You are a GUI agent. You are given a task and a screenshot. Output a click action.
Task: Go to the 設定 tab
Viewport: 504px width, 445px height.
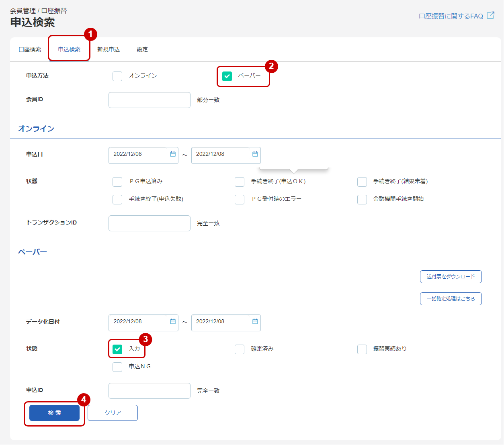click(142, 49)
